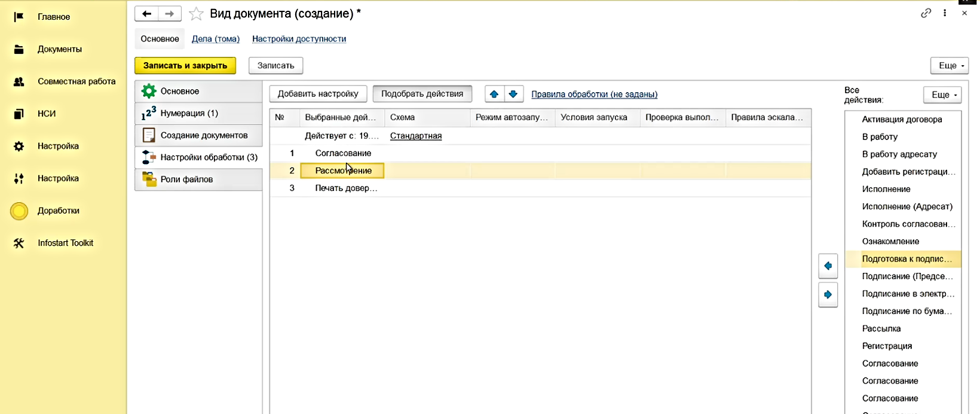Open the Доработки section in the sidebar

click(58, 211)
